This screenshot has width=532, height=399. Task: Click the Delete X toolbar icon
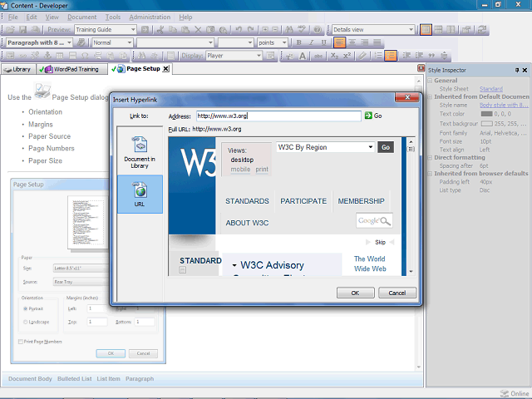[198, 30]
